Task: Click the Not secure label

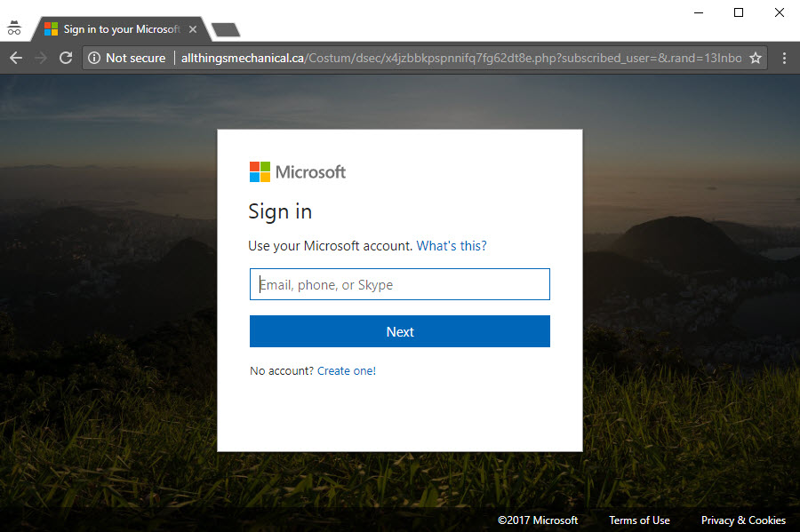Action: (136, 58)
